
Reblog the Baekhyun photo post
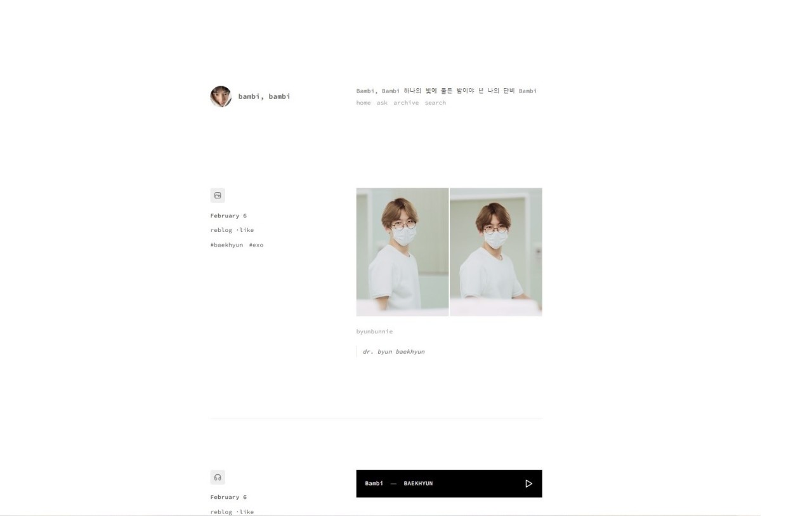click(221, 230)
